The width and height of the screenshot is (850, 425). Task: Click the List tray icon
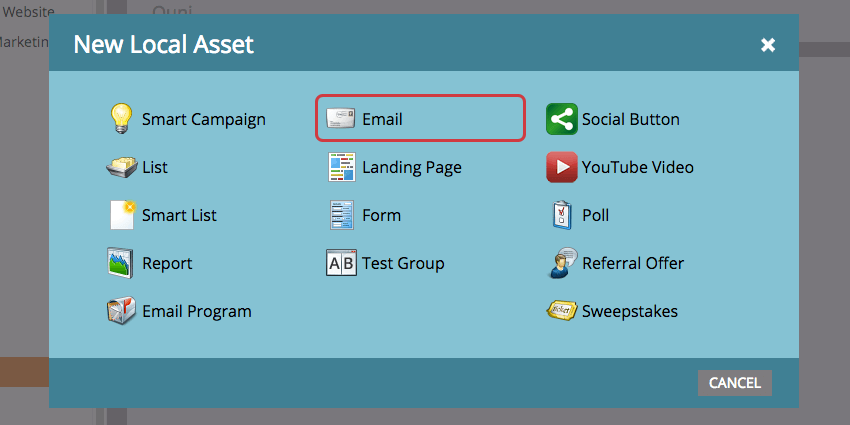[122, 167]
